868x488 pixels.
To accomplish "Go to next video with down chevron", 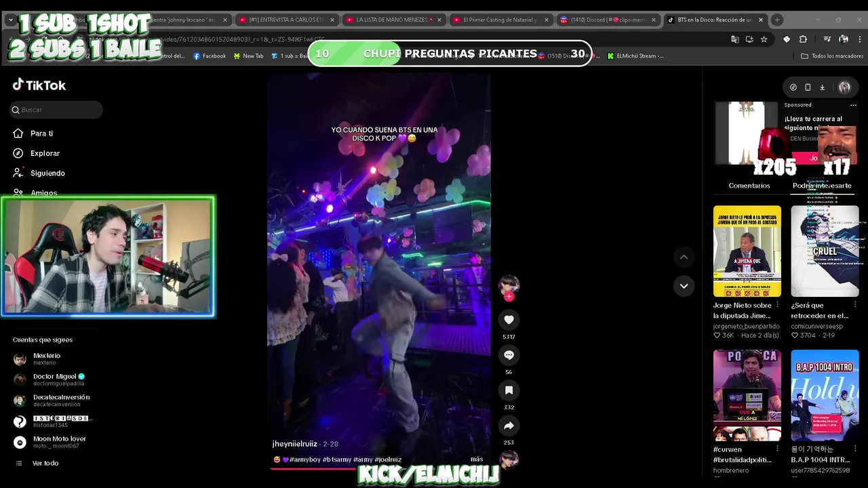I will click(684, 286).
